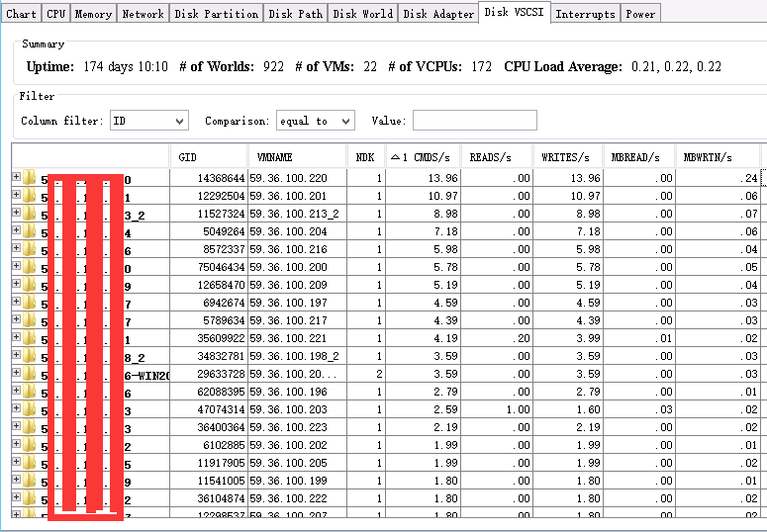The height and width of the screenshot is (532, 767).
Task: Open the Power tab
Action: point(640,14)
